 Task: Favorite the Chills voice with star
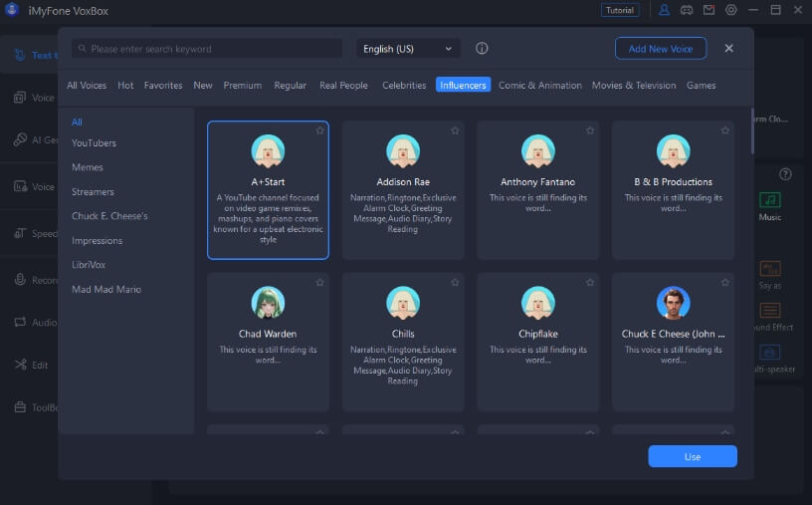click(455, 283)
